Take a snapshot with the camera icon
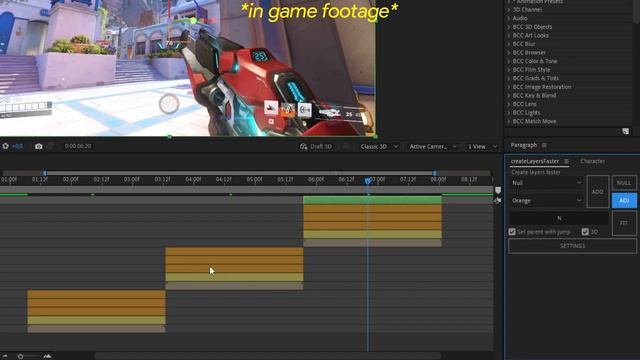Image resolution: width=640 pixels, height=360 pixels. click(x=38, y=146)
